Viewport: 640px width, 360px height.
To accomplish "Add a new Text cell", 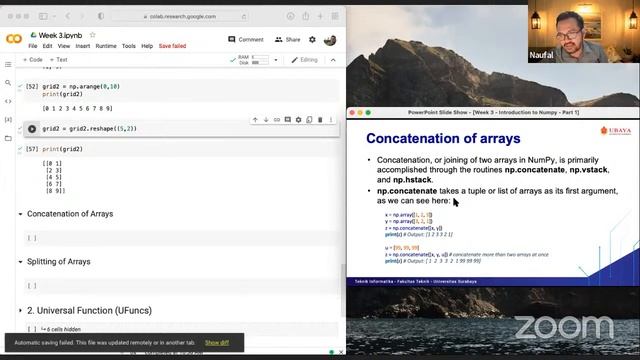I will click(58, 60).
